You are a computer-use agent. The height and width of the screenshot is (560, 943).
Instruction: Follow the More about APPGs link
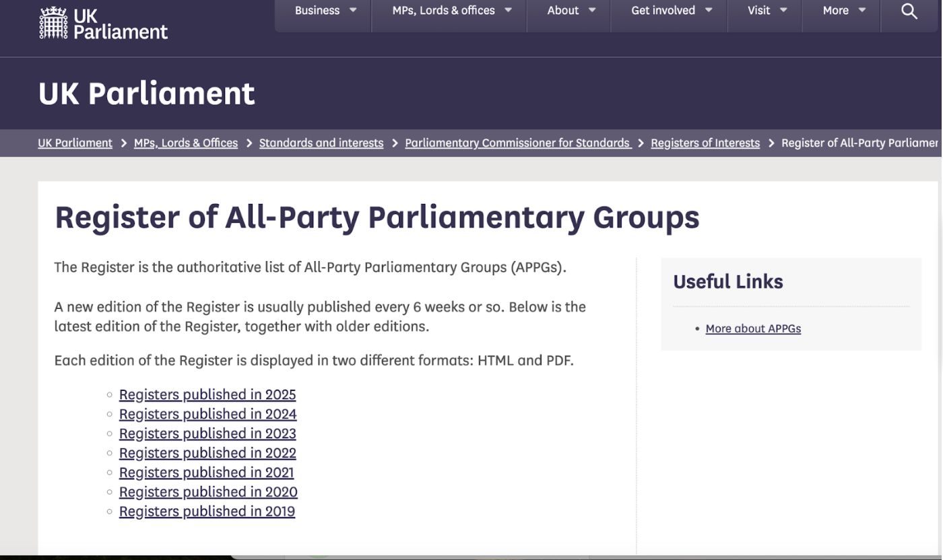click(753, 328)
